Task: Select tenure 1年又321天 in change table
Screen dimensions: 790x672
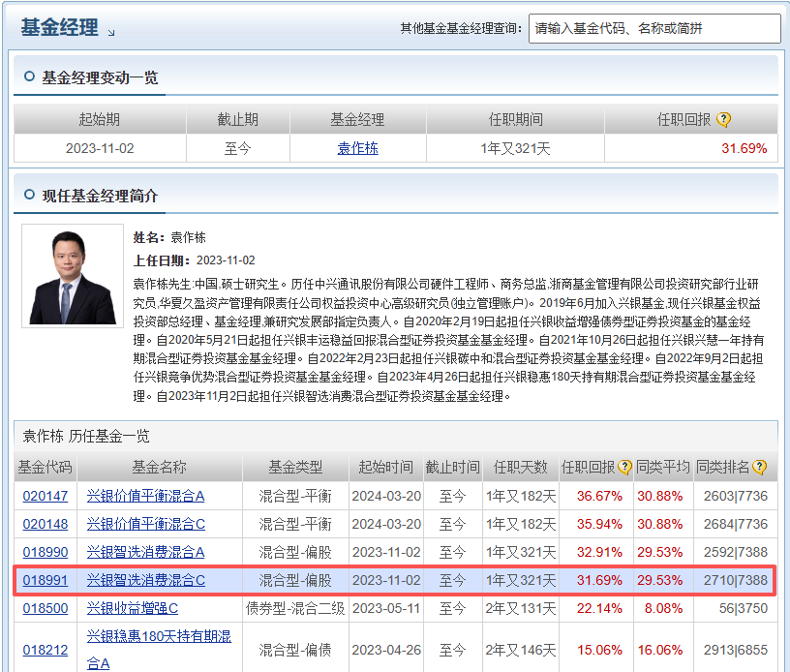Action: click(515, 148)
